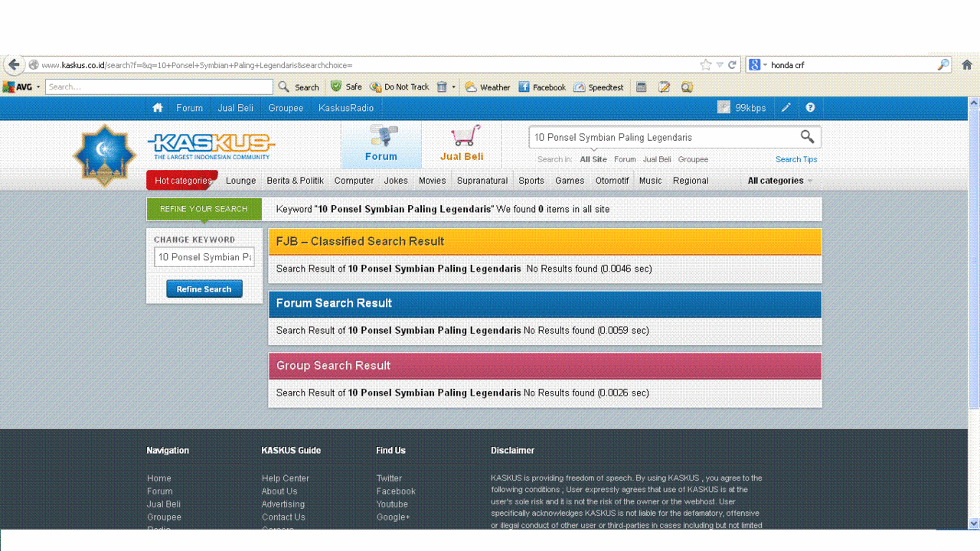Click the page scrollbar down arrow

(x=974, y=523)
